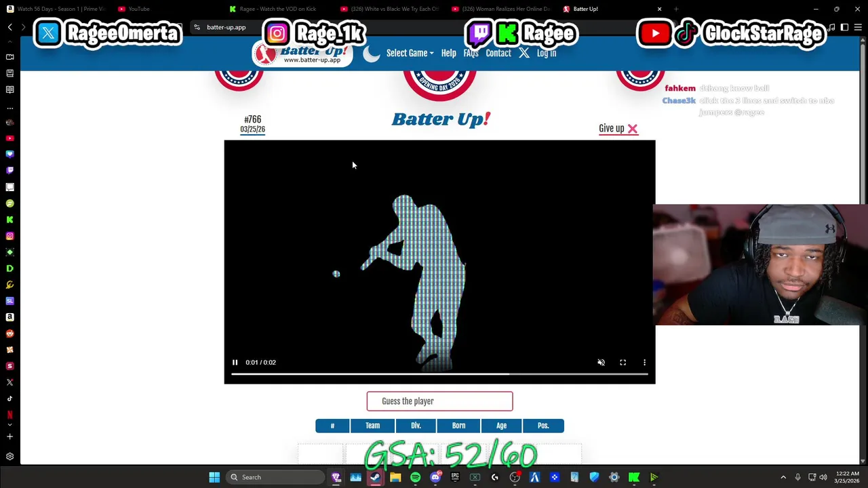This screenshot has height=488, width=868.
Task: Click the Pos. column header
Action: click(x=543, y=426)
